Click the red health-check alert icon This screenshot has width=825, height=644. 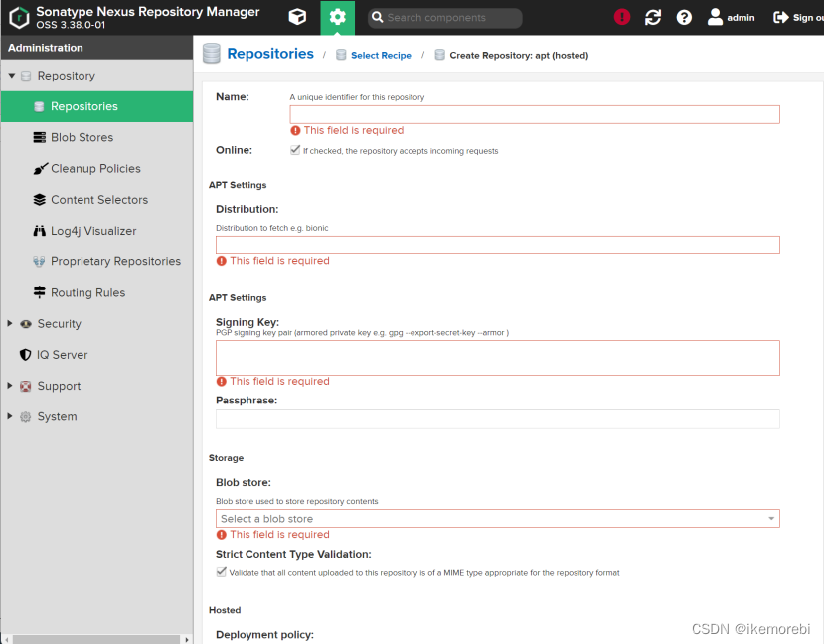click(x=622, y=17)
